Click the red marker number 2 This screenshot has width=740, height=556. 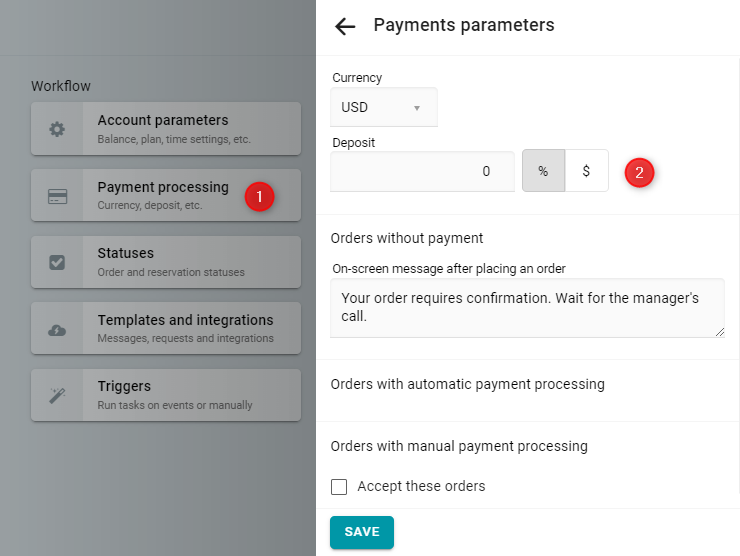point(639,173)
